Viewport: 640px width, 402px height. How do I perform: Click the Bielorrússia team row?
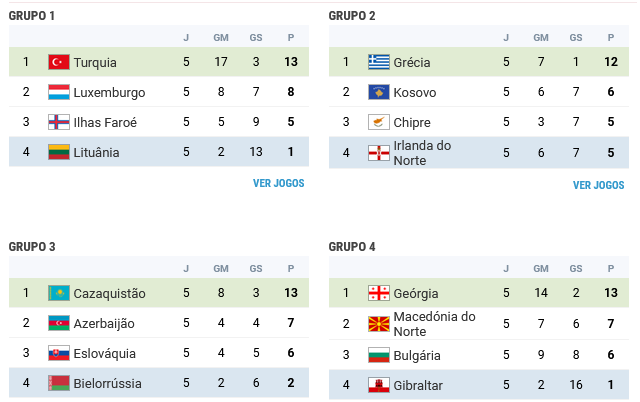pyautogui.click(x=159, y=383)
